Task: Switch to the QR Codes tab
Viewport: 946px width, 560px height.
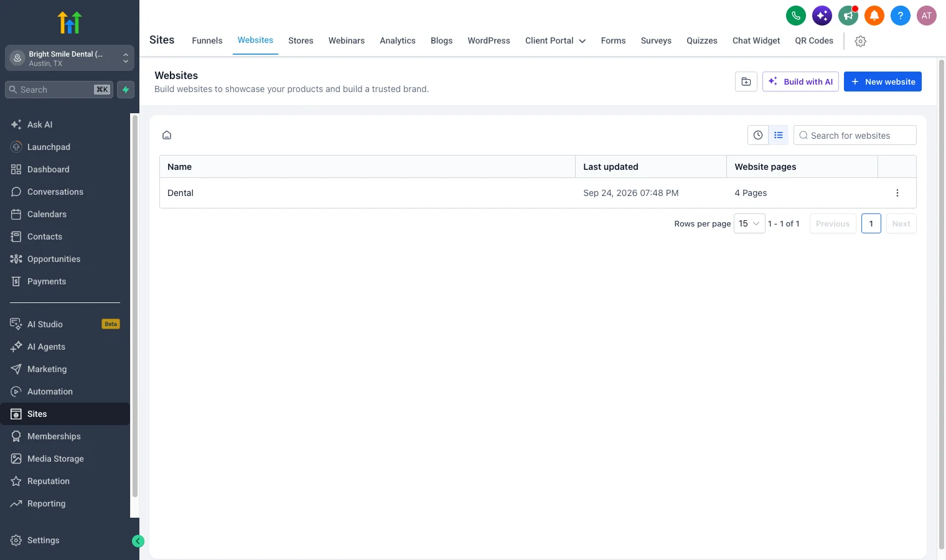Action: [x=814, y=40]
